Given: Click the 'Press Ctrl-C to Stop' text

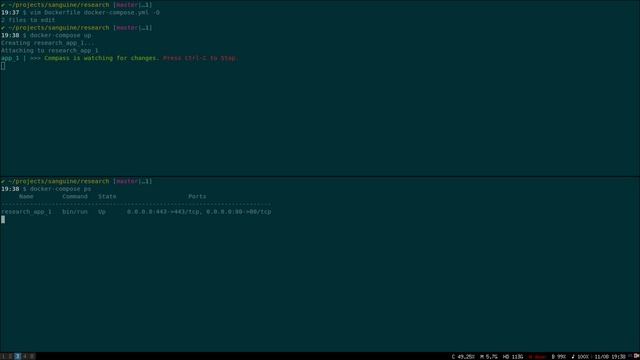Looking at the screenshot, I should point(200,58).
